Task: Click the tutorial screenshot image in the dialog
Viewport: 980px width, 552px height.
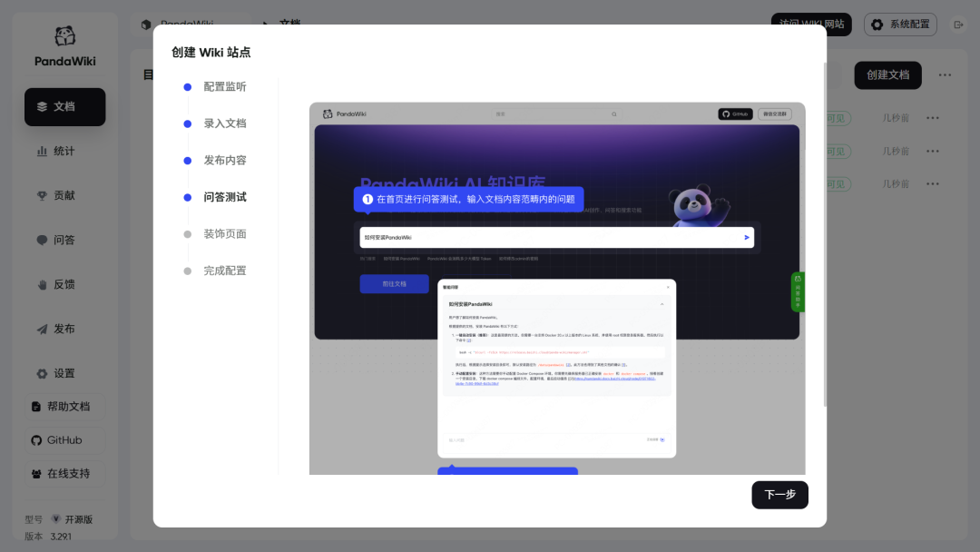Action: (x=557, y=288)
